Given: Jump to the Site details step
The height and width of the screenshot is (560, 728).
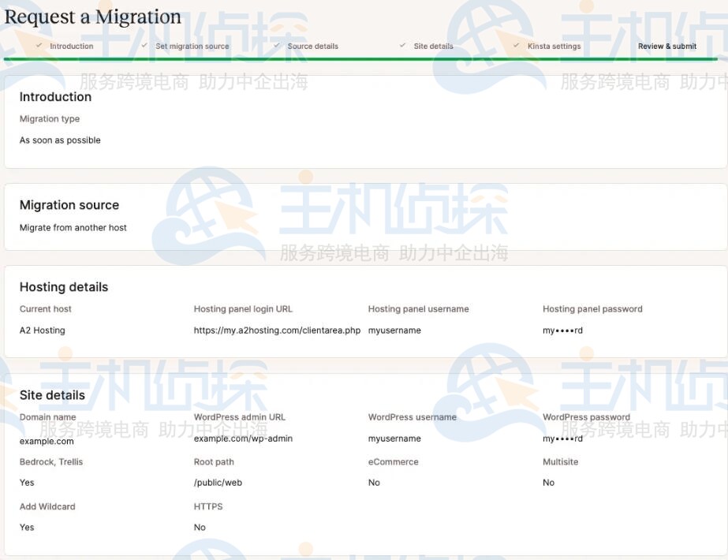Looking at the screenshot, I should click(x=433, y=47).
